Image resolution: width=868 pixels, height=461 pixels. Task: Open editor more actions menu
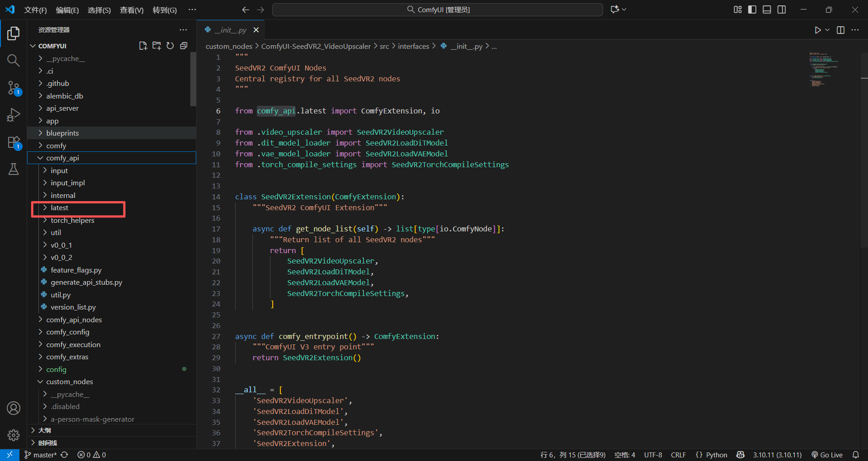pyautogui.click(x=855, y=30)
